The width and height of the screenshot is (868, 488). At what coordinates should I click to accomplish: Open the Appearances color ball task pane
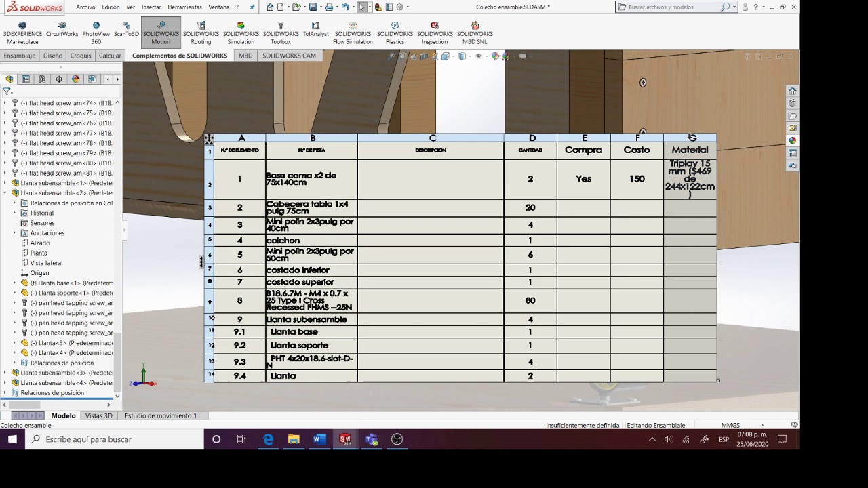tap(792, 140)
